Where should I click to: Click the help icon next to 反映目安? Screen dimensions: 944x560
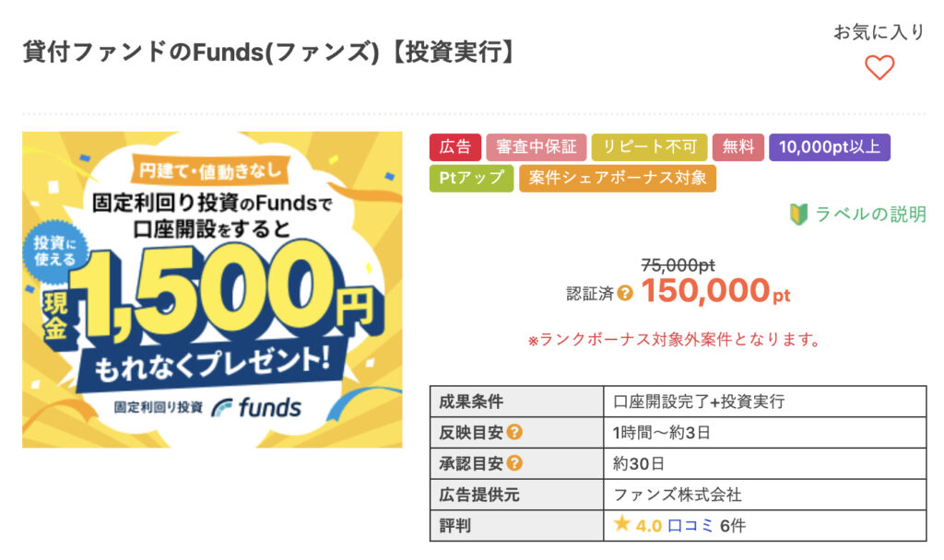coord(514,432)
